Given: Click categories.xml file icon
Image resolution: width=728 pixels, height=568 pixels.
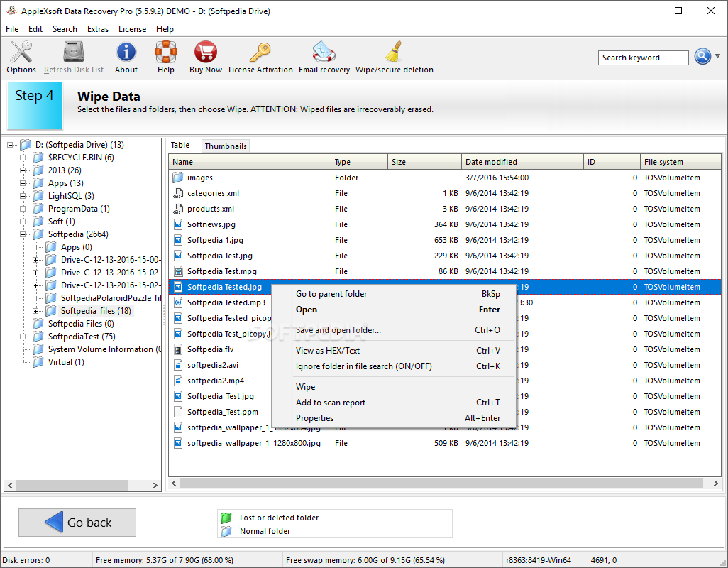Looking at the screenshot, I should click(x=178, y=193).
